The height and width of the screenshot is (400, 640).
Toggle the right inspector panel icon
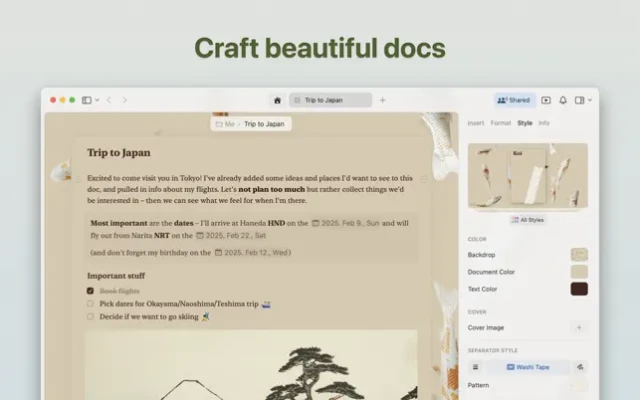pos(579,100)
